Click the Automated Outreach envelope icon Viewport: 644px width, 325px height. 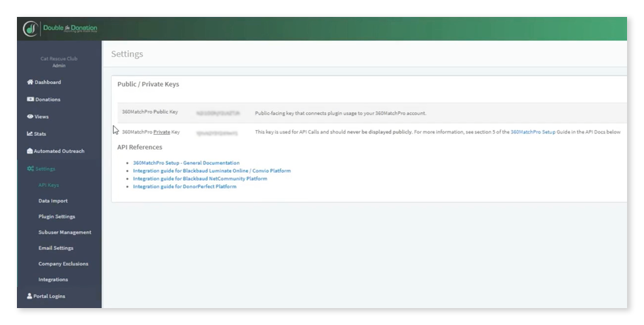30,151
